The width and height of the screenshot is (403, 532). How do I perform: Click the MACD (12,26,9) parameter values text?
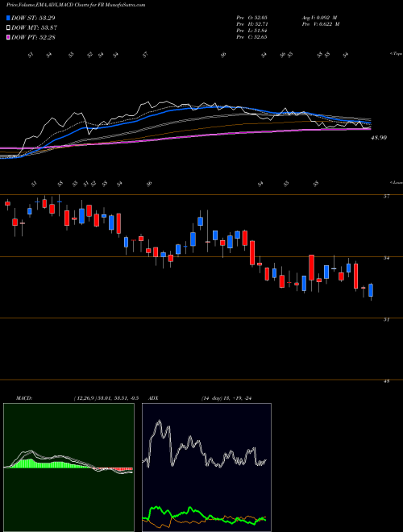[x=106, y=398]
